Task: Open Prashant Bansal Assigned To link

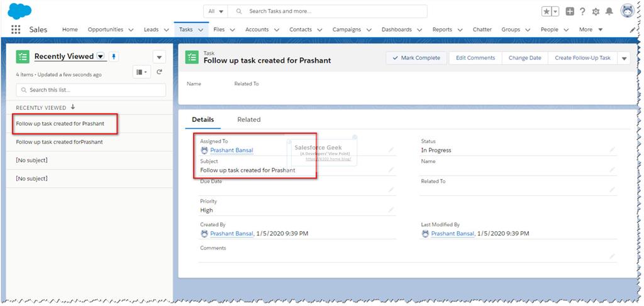Action: pyautogui.click(x=231, y=151)
